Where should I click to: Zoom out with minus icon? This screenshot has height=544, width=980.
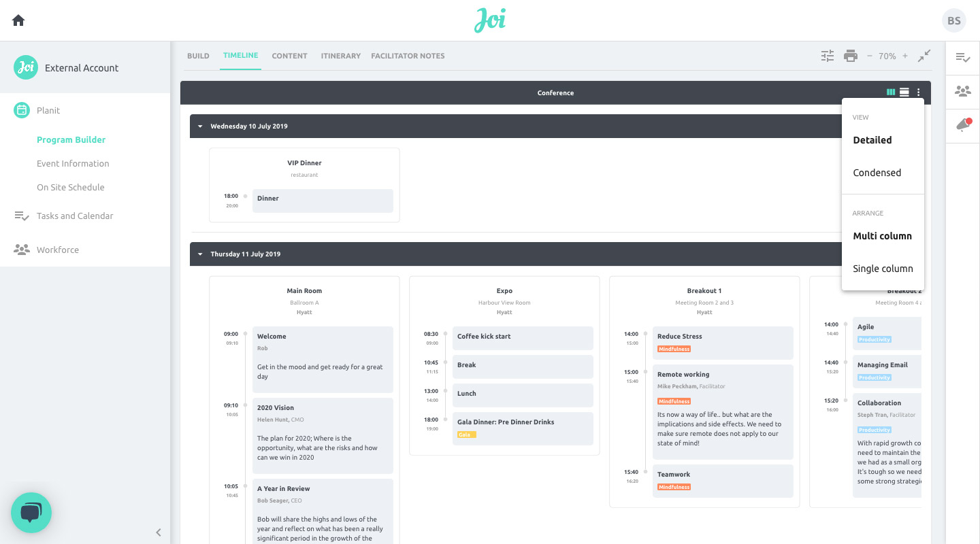(870, 56)
